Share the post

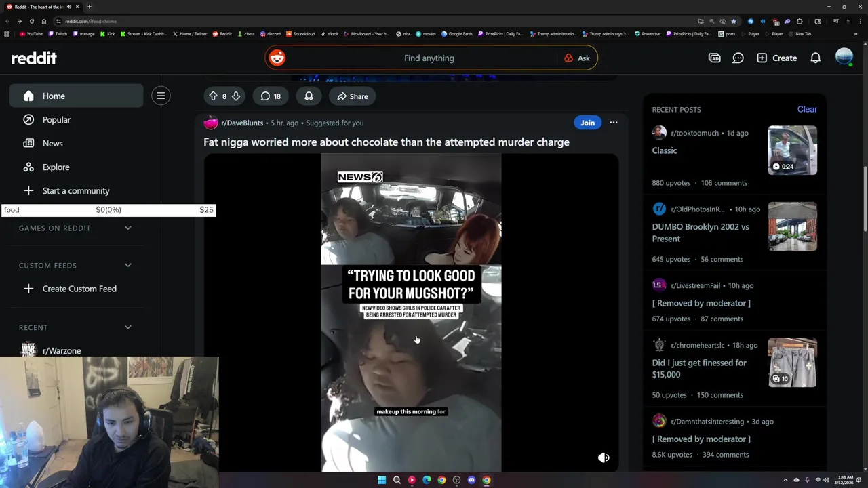353,96
